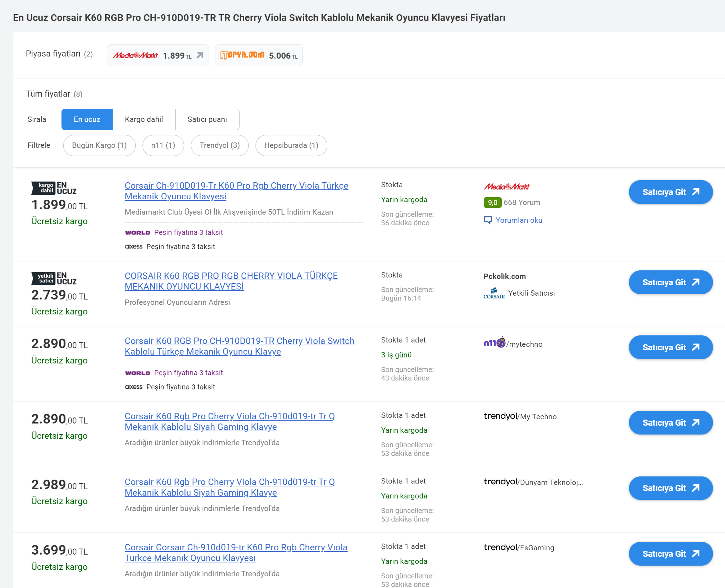The height and width of the screenshot is (588, 725).
Task: Click the speech bubble icon beside Yorumları oku
Action: 488,220
